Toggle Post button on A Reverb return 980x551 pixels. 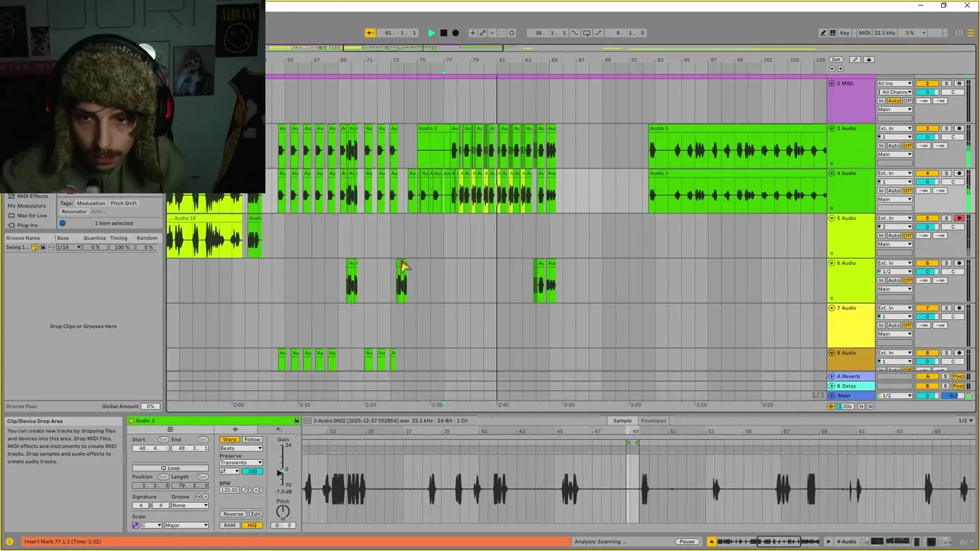pos(958,377)
